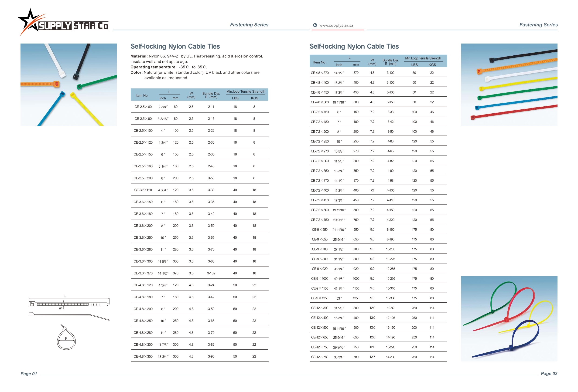Select the right-page title 'Self-locking Nylon Cable Ties'
This screenshot has height=392, width=578.
point(354,47)
